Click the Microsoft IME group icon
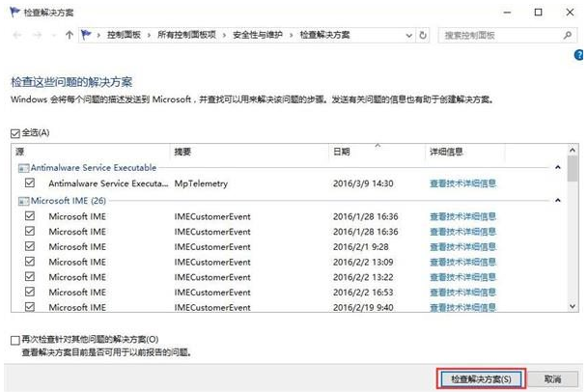 (23, 201)
